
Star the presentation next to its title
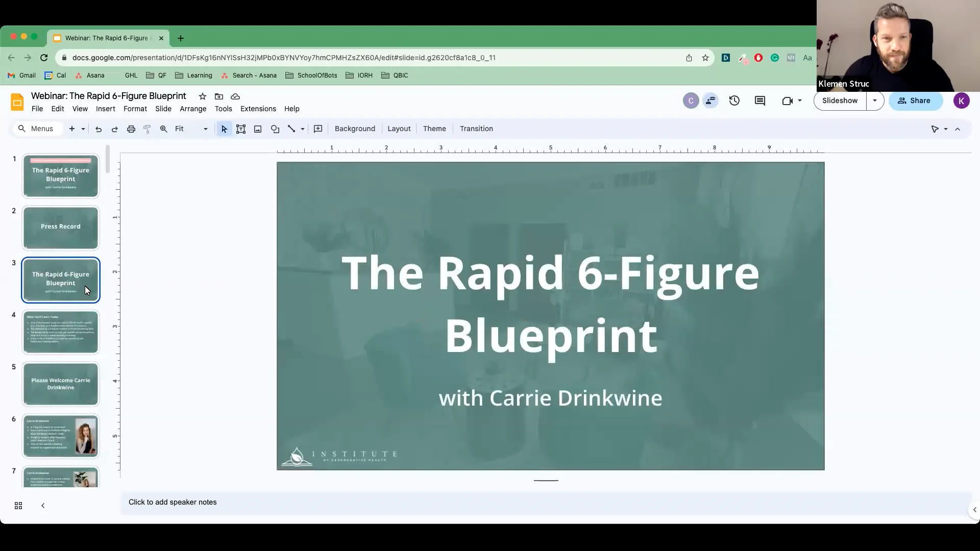pyautogui.click(x=202, y=96)
